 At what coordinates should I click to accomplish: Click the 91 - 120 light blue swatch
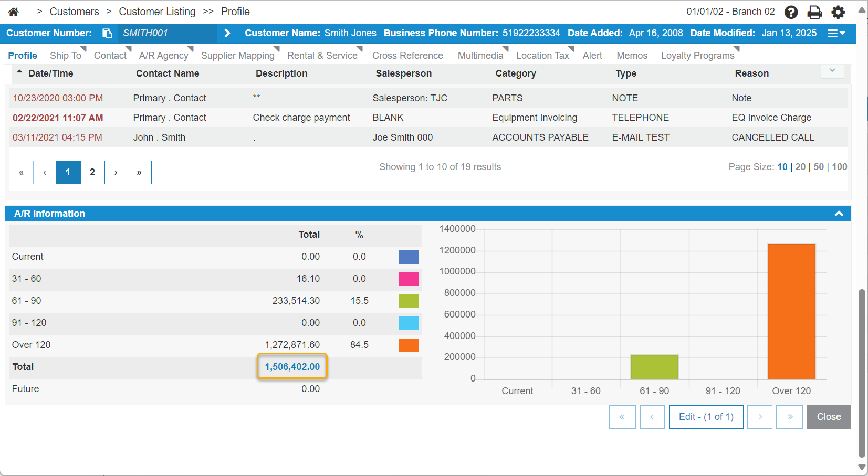pos(409,323)
